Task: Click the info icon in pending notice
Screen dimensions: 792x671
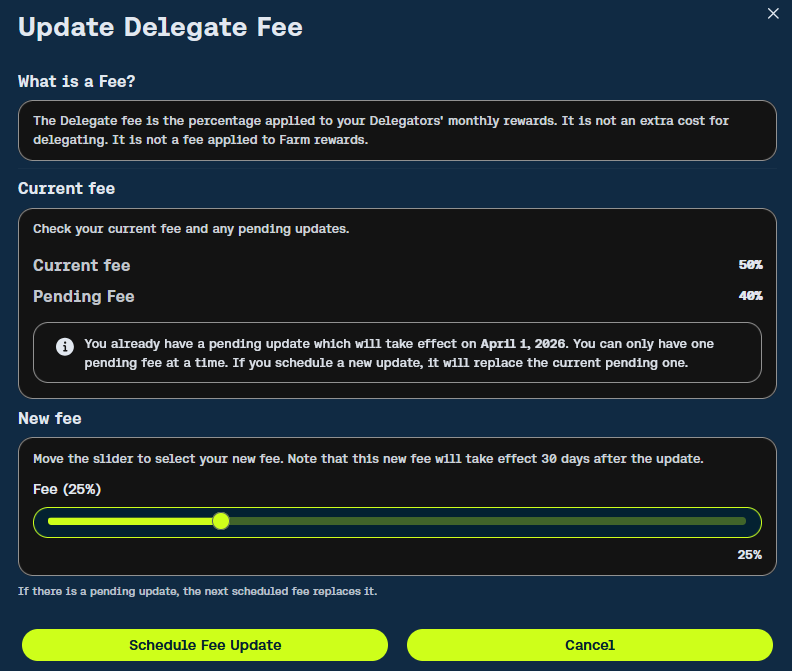Action: (x=65, y=346)
